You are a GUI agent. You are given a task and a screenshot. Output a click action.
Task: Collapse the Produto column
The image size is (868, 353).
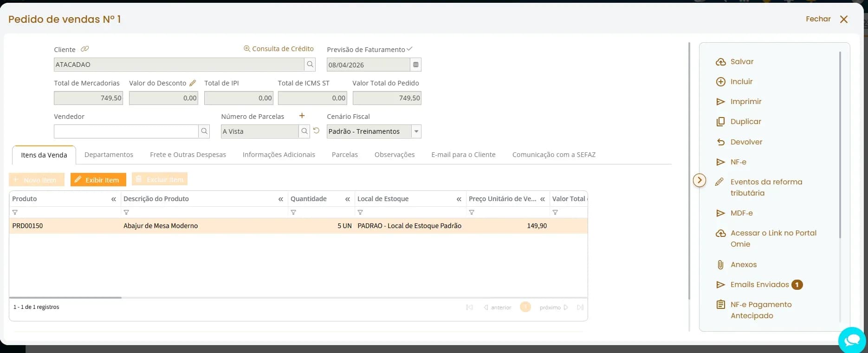[113, 199]
